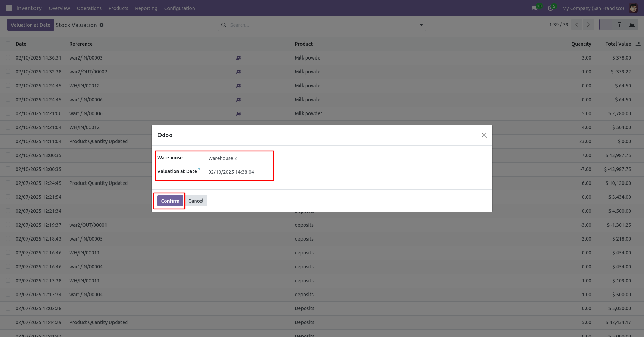The height and width of the screenshot is (337, 644).
Task: Click the search magnifier icon
Action: coord(224,25)
